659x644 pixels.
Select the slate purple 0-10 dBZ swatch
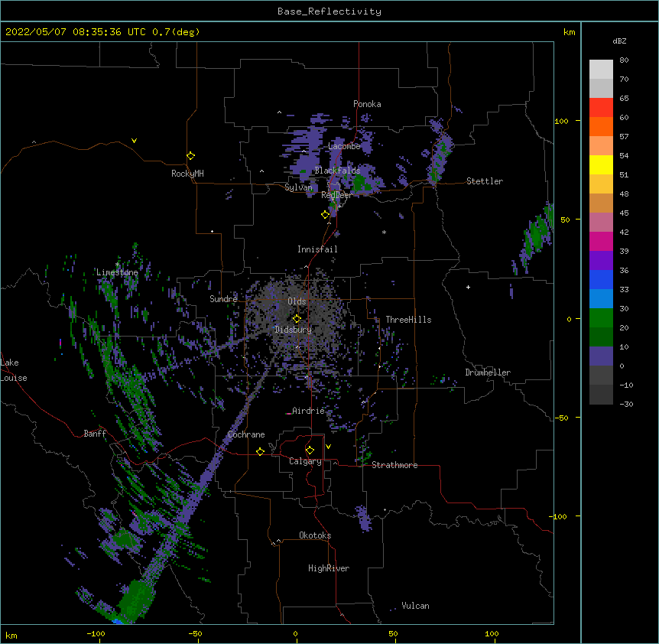point(601,356)
